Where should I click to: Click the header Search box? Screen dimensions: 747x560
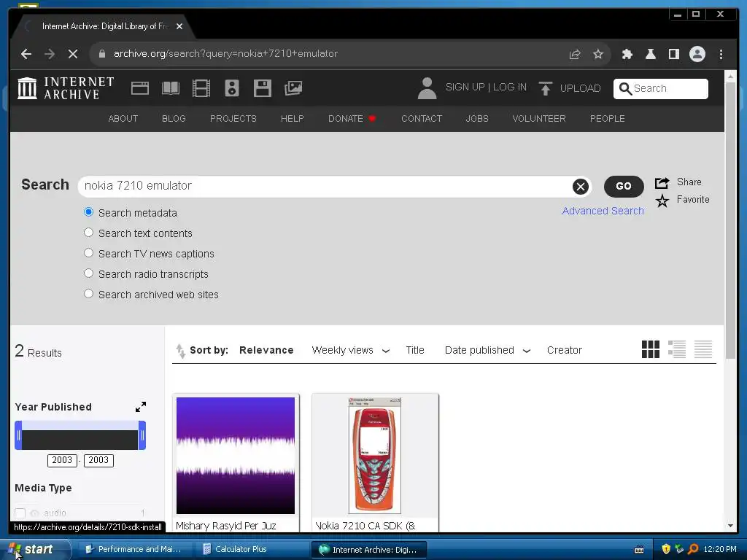tap(661, 88)
